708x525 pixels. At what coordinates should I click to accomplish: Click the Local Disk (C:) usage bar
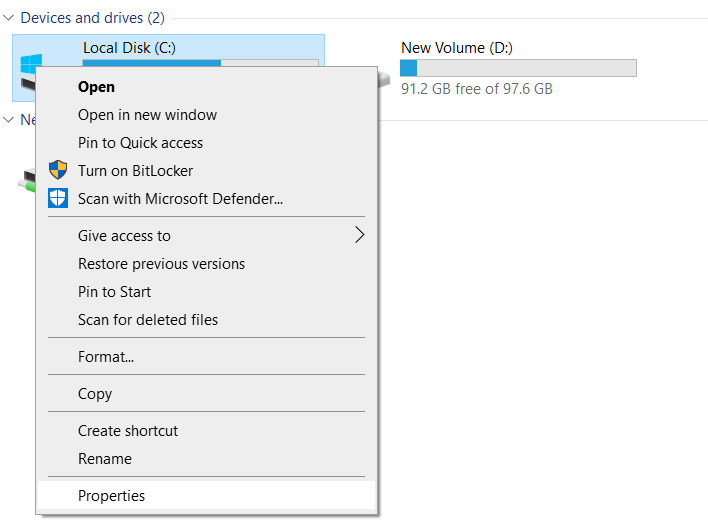(200, 63)
